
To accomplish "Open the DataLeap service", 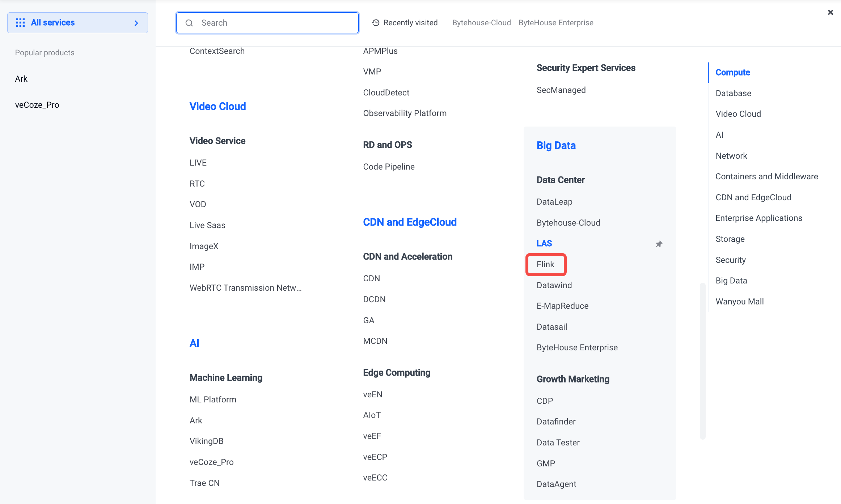I will tap(554, 202).
